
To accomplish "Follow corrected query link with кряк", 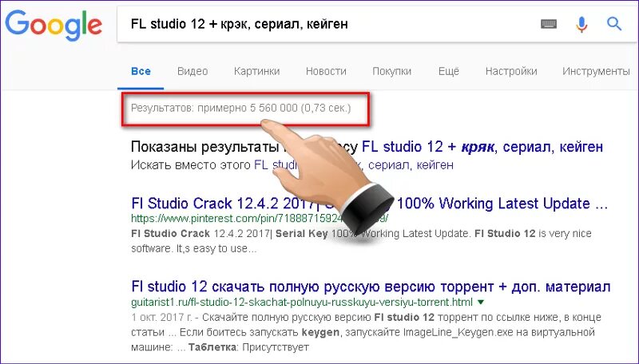I will (482, 147).
